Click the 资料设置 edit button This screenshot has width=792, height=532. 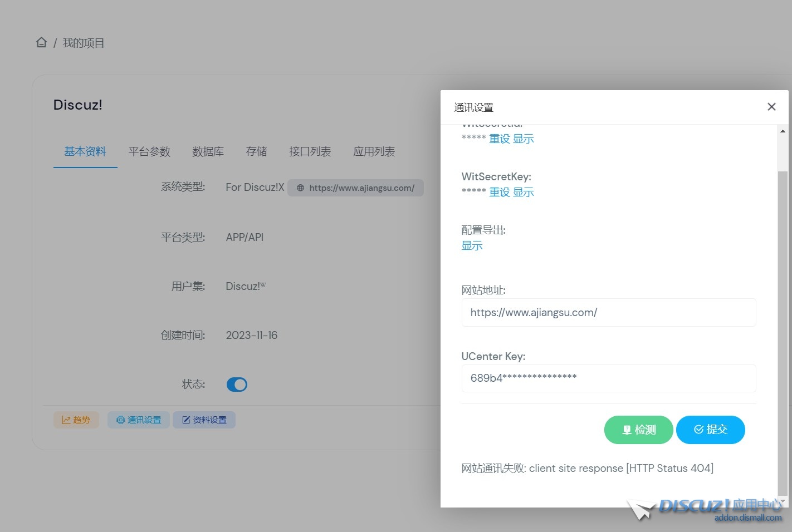pyautogui.click(x=204, y=420)
